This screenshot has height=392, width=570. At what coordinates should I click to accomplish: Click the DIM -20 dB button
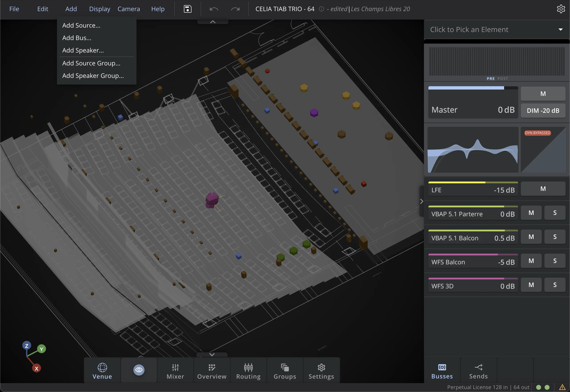pos(543,111)
